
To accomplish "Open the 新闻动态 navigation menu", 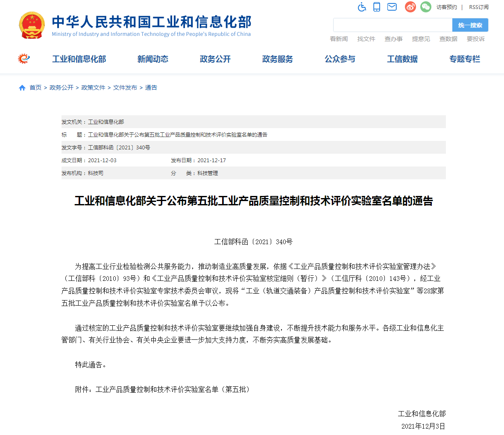I will pos(152,59).
